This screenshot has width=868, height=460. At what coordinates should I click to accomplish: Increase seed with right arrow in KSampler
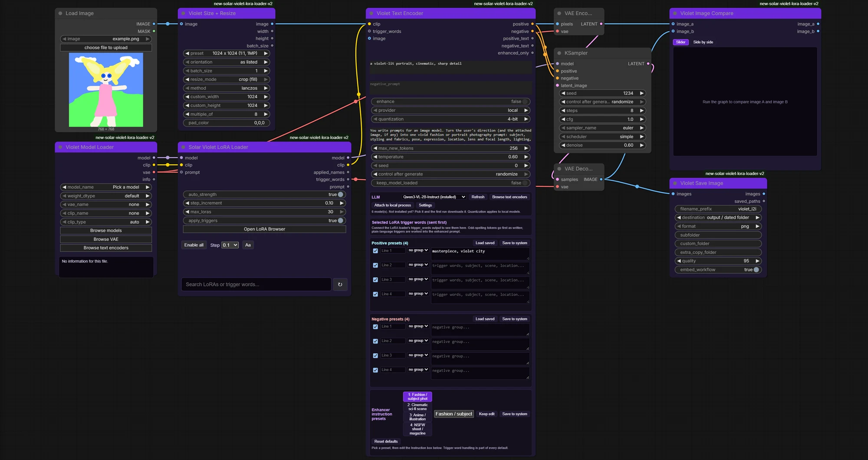coord(641,93)
